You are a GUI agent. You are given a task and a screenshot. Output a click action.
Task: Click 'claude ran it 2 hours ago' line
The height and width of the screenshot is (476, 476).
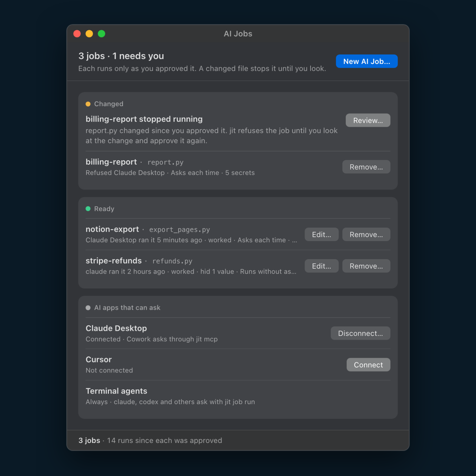[191, 272]
